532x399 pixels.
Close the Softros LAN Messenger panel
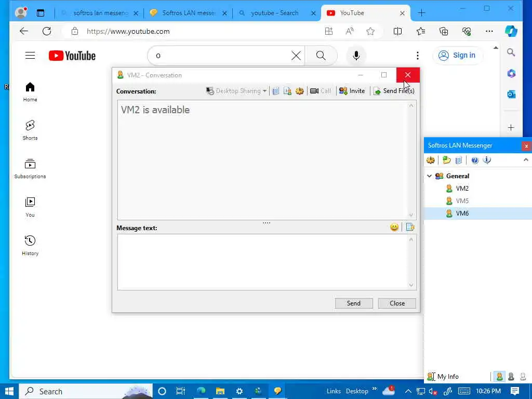526,146
